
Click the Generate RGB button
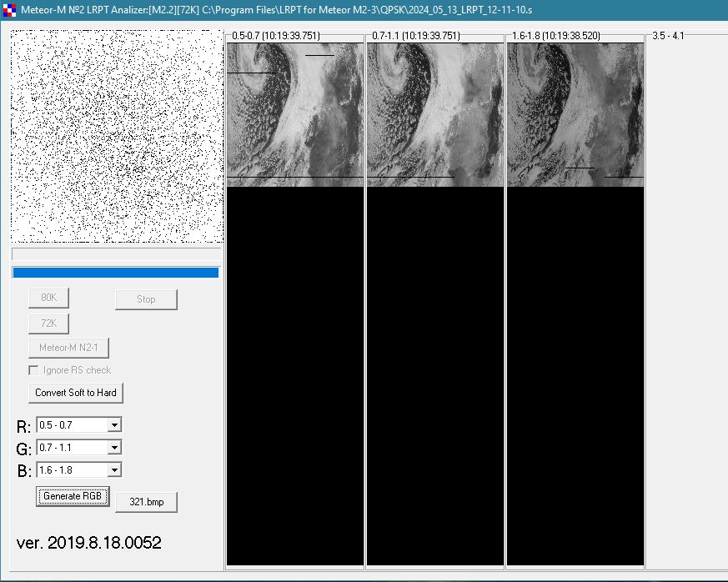[x=73, y=496]
